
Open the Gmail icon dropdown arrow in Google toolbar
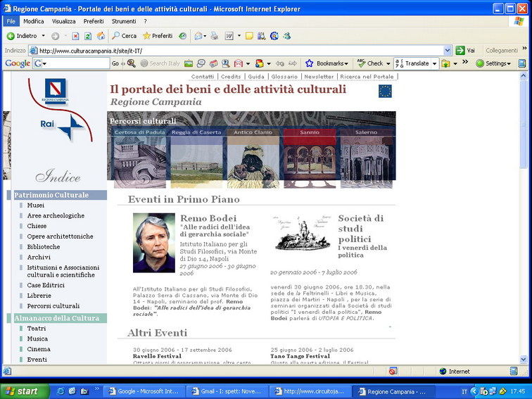point(248,63)
